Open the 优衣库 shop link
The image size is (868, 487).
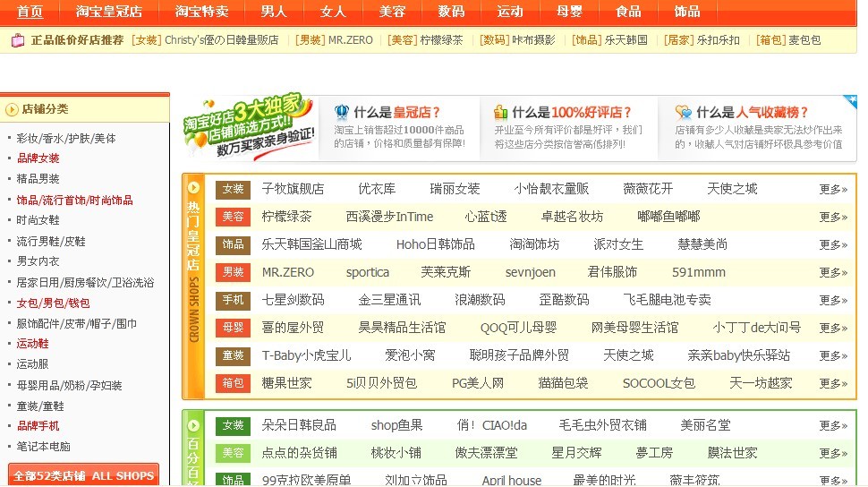pyautogui.click(x=377, y=189)
